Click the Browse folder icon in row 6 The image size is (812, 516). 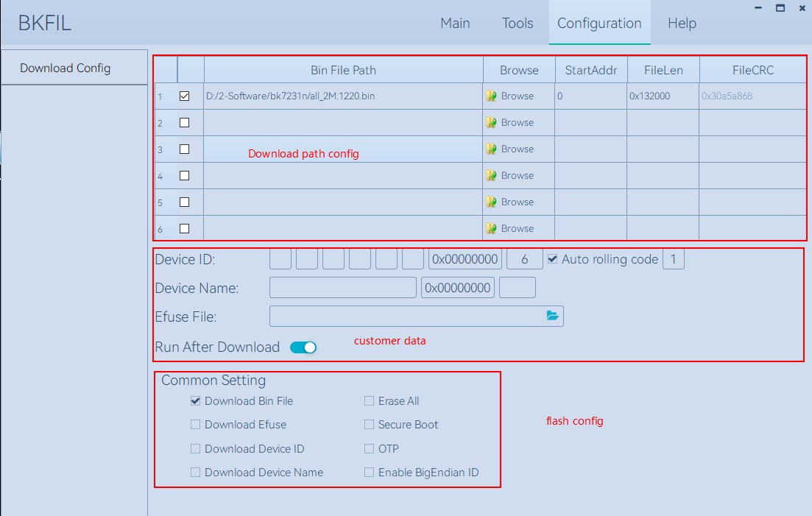click(x=491, y=229)
